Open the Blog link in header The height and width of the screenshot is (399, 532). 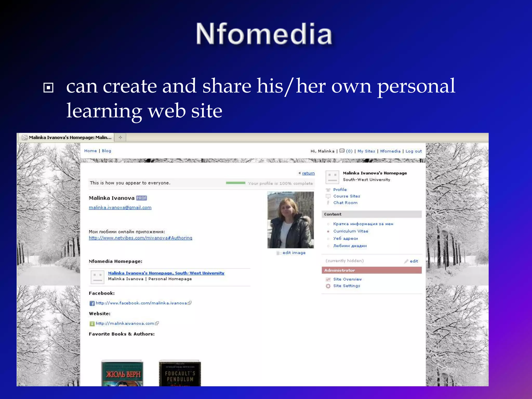[x=107, y=151]
